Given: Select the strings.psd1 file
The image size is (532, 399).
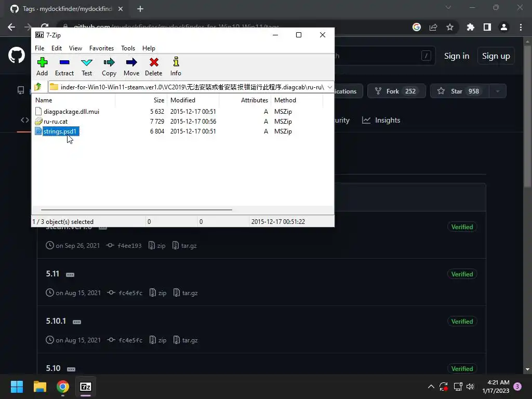Looking at the screenshot, I should [60, 131].
